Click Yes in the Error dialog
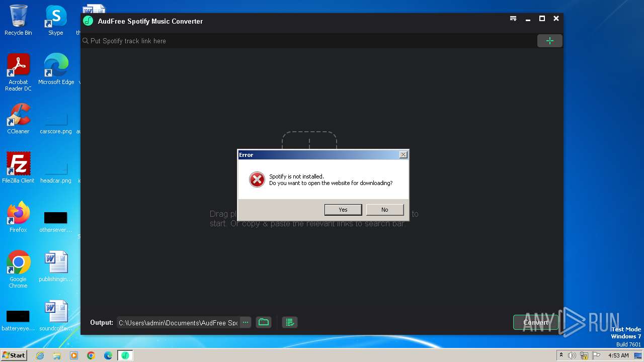The height and width of the screenshot is (362, 644). coord(343,210)
